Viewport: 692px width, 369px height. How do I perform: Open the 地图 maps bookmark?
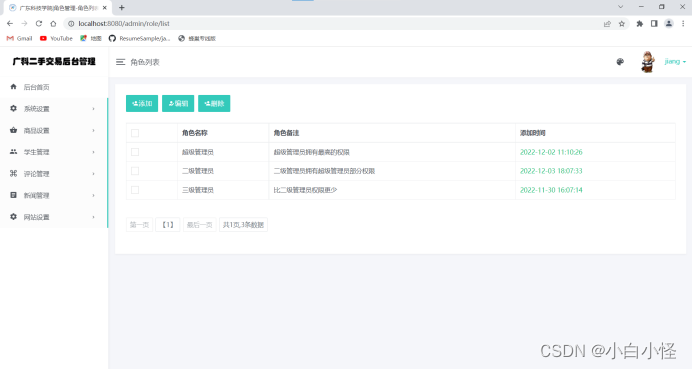90,38
